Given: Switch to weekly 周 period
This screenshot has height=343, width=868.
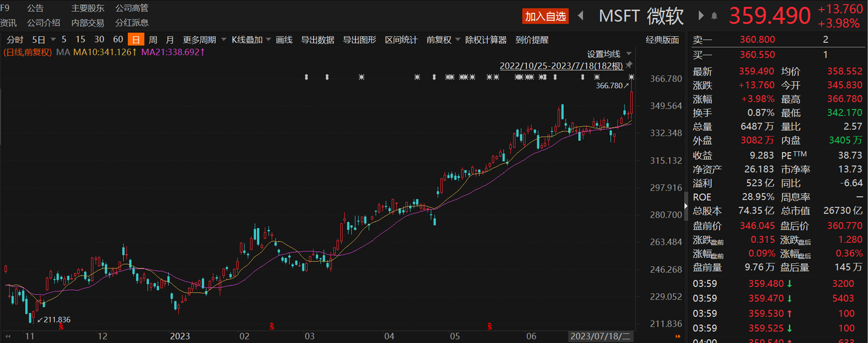Looking at the screenshot, I should coord(153,40).
